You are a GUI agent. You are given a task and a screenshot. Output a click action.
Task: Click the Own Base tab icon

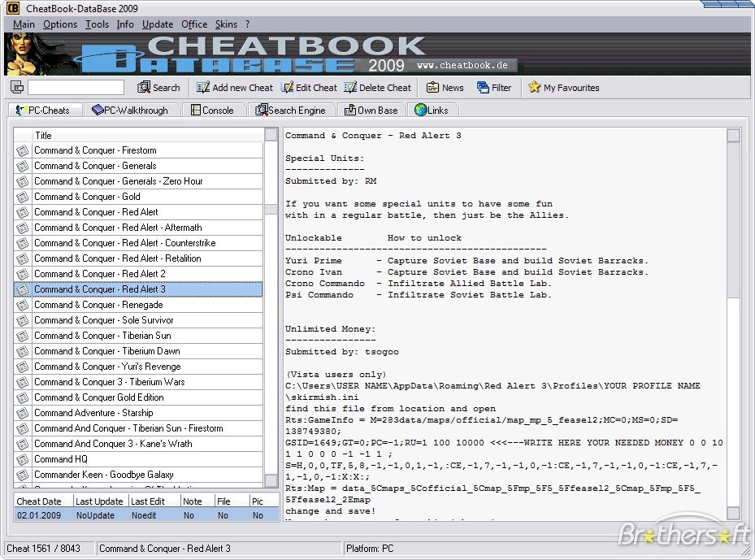(350, 111)
